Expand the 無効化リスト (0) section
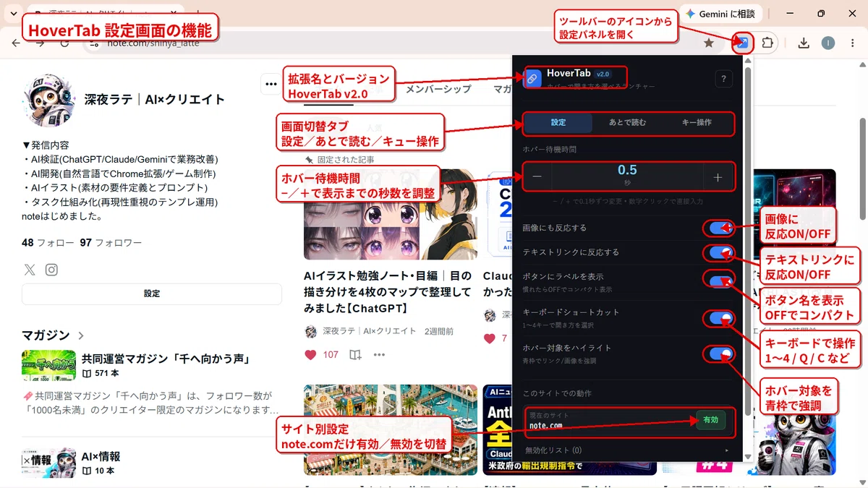Screen dimensions: 868x488 [627, 450]
